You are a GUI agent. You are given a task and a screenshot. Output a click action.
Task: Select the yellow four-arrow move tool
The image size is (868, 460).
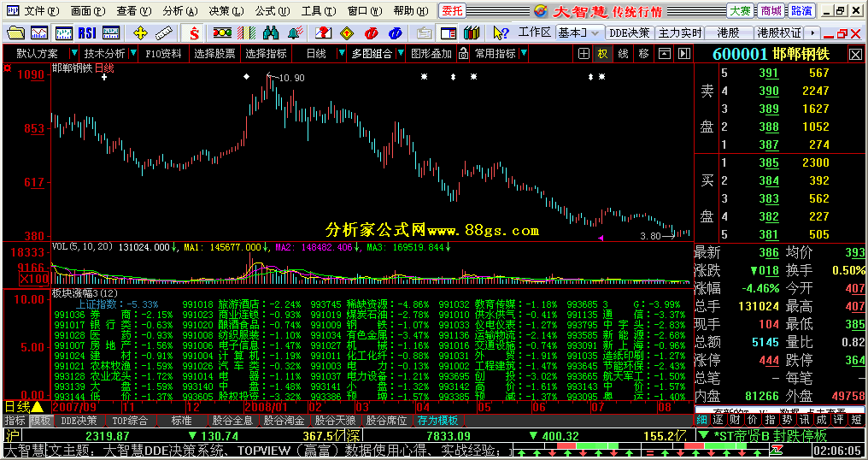point(140,33)
